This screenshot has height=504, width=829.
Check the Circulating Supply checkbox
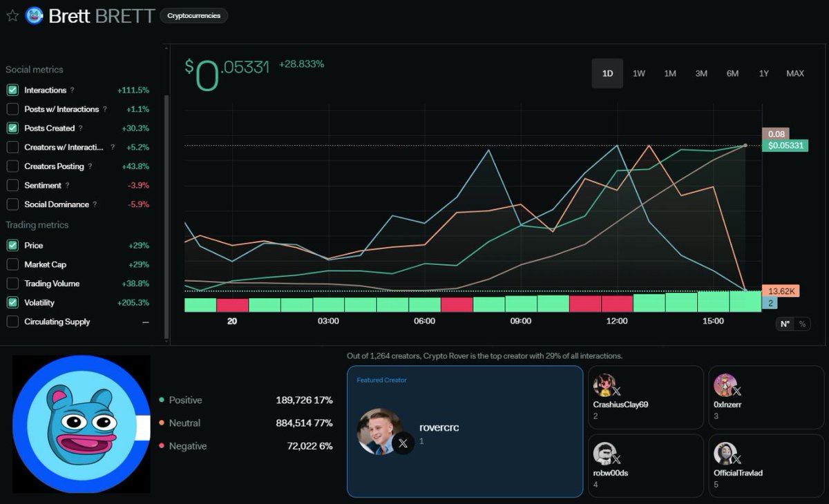tap(12, 322)
